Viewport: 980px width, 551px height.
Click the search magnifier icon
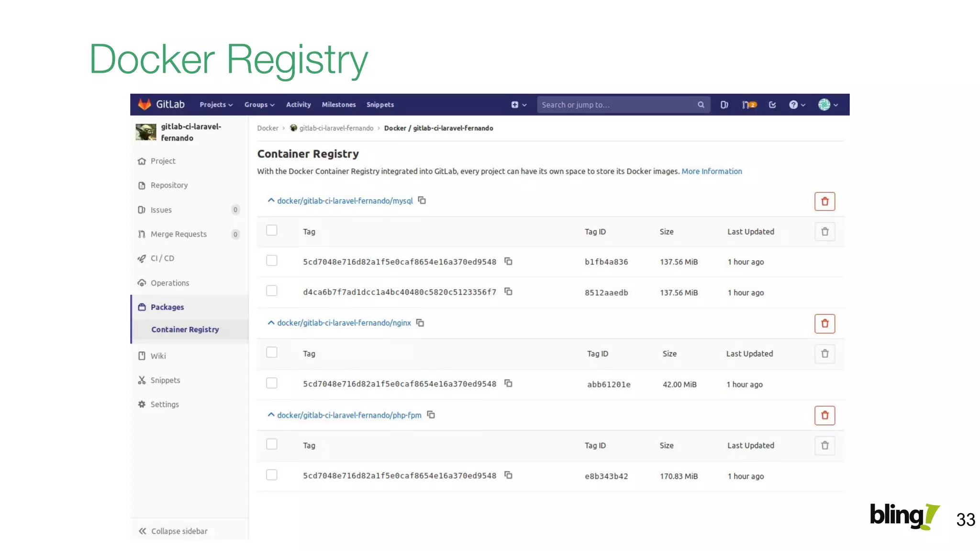pos(701,105)
